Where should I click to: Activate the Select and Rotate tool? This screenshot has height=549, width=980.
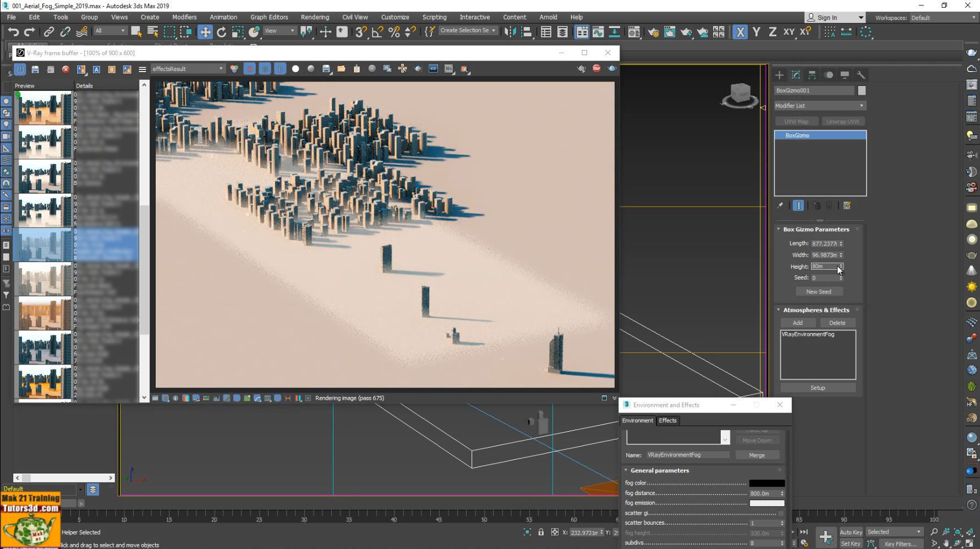pyautogui.click(x=221, y=32)
